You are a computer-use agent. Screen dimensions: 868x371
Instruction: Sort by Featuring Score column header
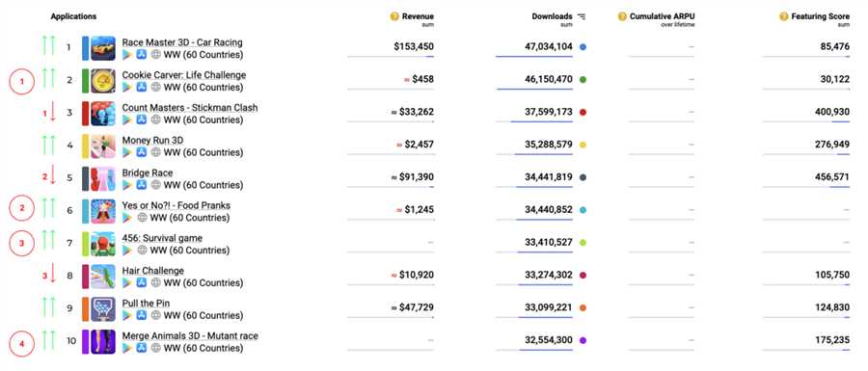coord(821,16)
